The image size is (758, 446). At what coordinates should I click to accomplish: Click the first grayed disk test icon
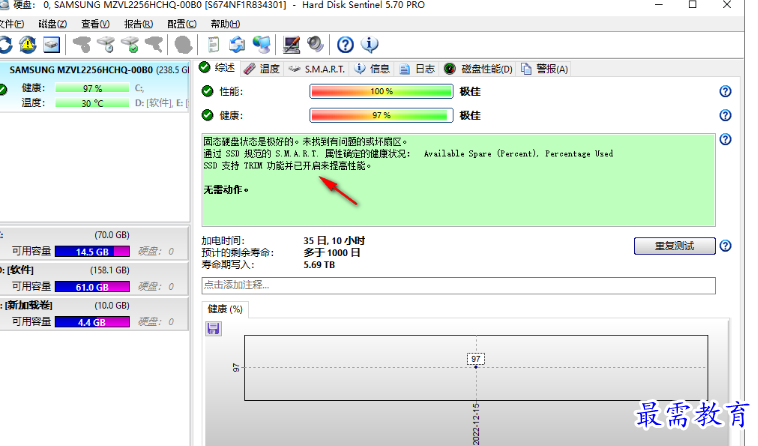pos(82,45)
